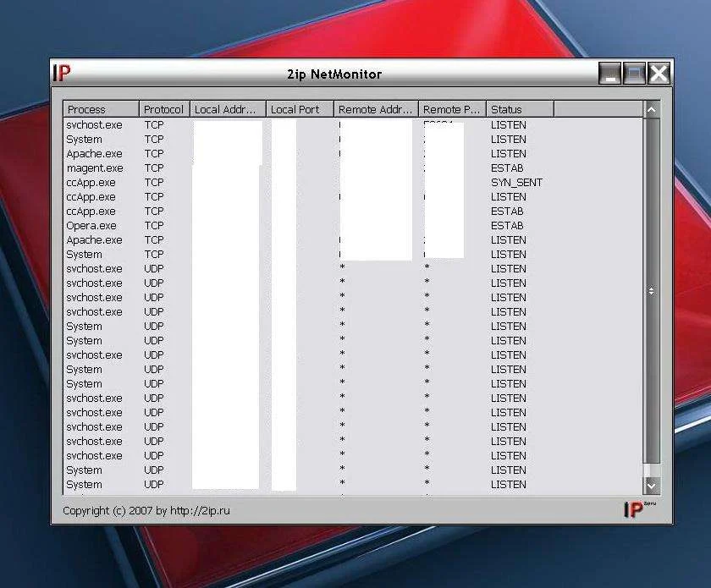711x588 pixels.
Task: Maximize the 2ip NetMonitor window
Action: [634, 74]
